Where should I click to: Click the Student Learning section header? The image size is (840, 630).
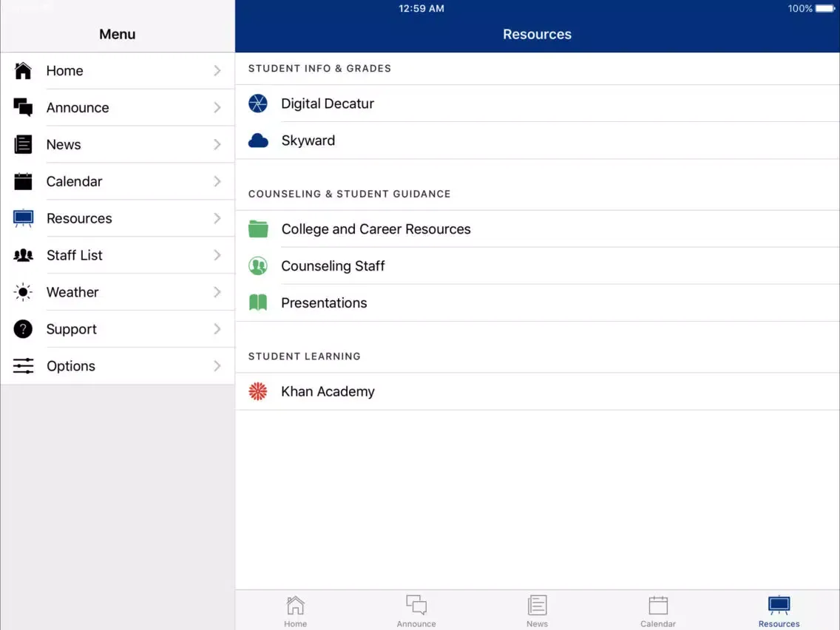click(x=305, y=356)
